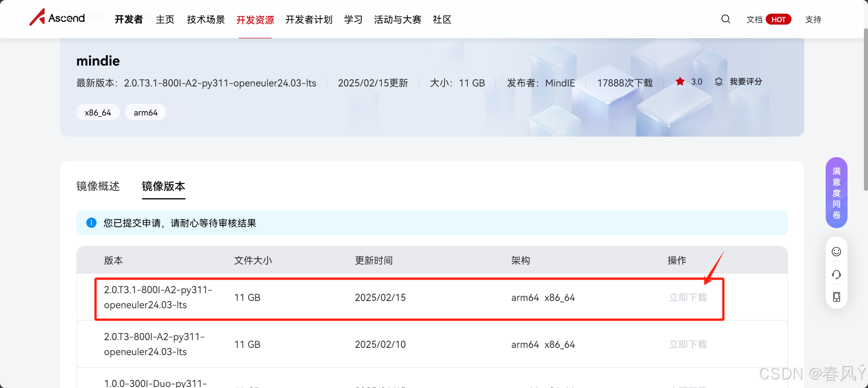Click the page vertical scrollbar
This screenshot has height=388, width=868.
tap(865, 109)
